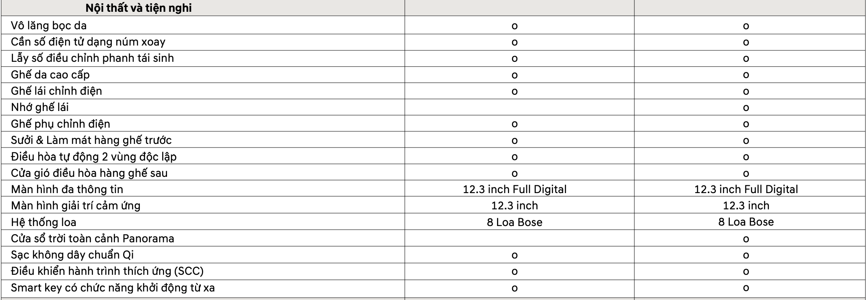Click "Cửa sổ trời toàn cảnh Panorama" label
This screenshot has width=868, height=300.
click(92, 239)
